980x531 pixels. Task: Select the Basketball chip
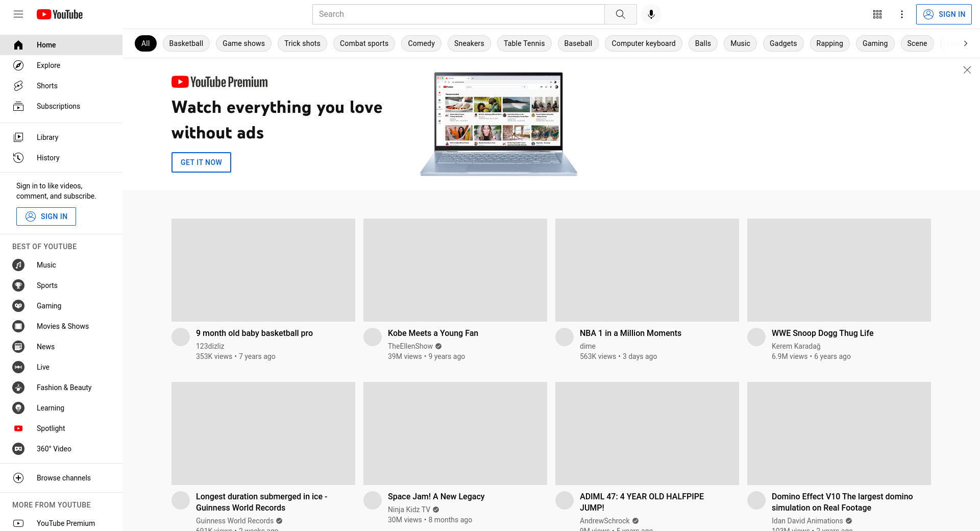[x=186, y=43]
